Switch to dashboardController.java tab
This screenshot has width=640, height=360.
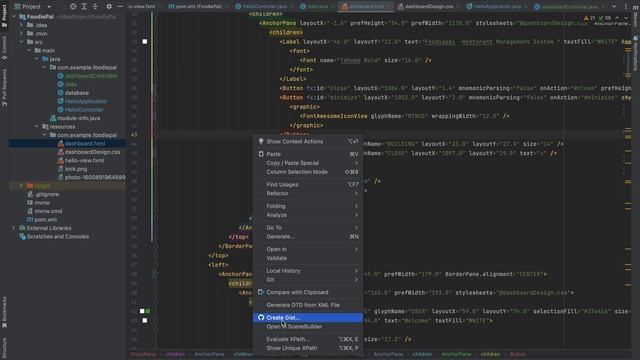tap(566, 7)
